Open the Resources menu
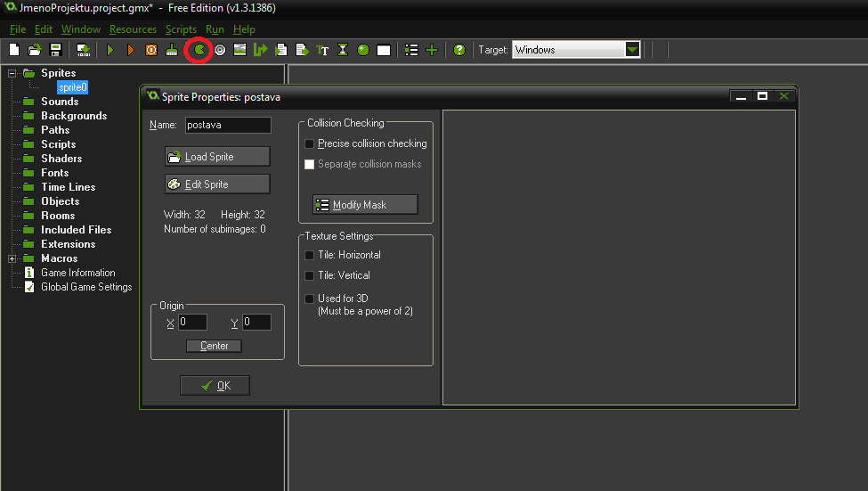The image size is (868, 491). pyautogui.click(x=133, y=29)
